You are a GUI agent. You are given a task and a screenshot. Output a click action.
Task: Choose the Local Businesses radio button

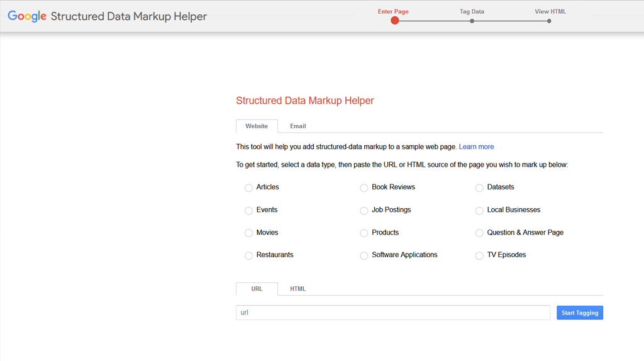[479, 210]
